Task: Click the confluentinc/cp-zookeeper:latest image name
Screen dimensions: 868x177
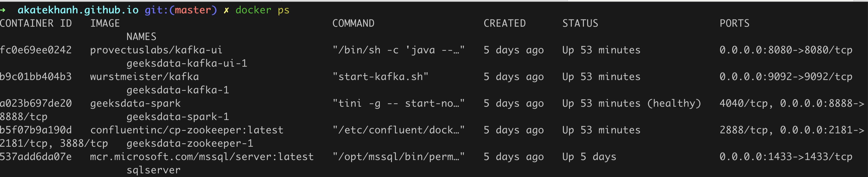Action: pos(187,130)
